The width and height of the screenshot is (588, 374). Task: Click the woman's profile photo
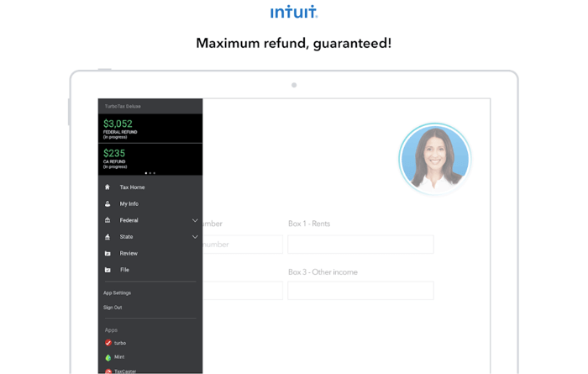(434, 159)
